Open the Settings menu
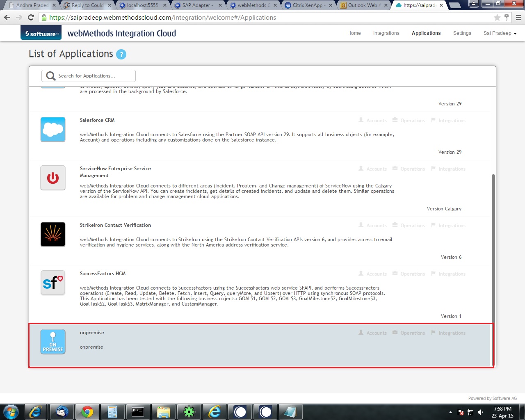Viewport: 525px width, 420px height. [x=462, y=33]
